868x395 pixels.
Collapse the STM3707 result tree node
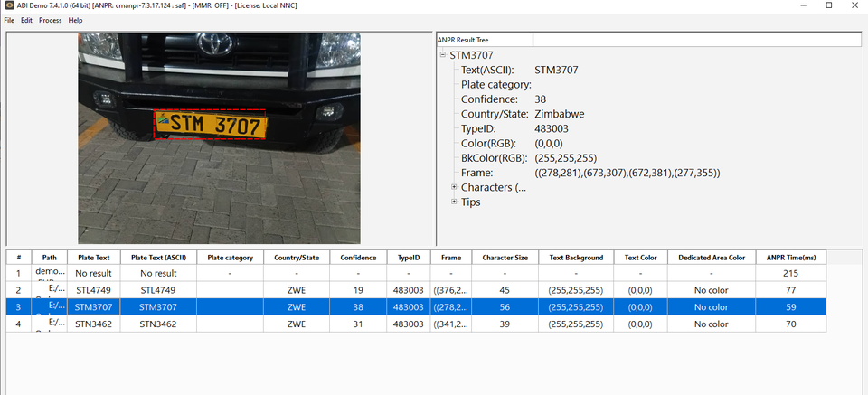click(442, 55)
